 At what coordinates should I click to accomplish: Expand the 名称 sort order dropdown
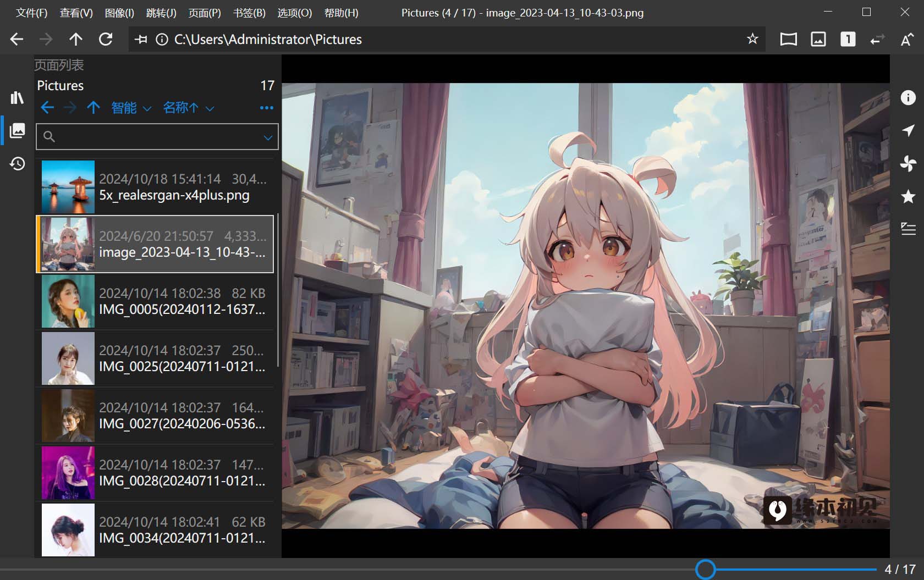(x=188, y=108)
